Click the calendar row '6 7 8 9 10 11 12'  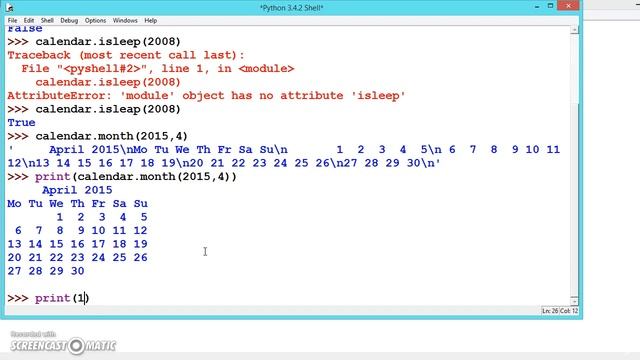81,230
